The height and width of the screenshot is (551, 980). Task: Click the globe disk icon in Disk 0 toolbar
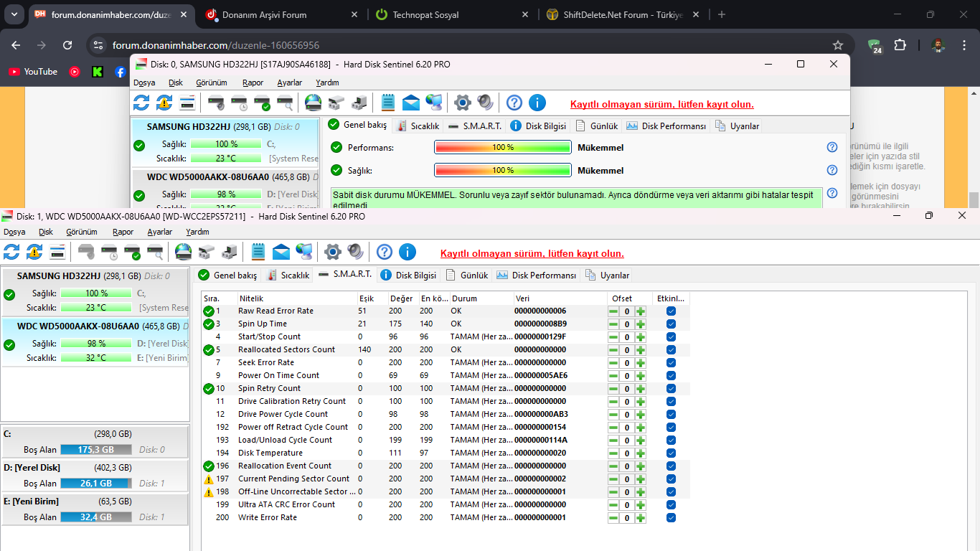click(x=313, y=103)
